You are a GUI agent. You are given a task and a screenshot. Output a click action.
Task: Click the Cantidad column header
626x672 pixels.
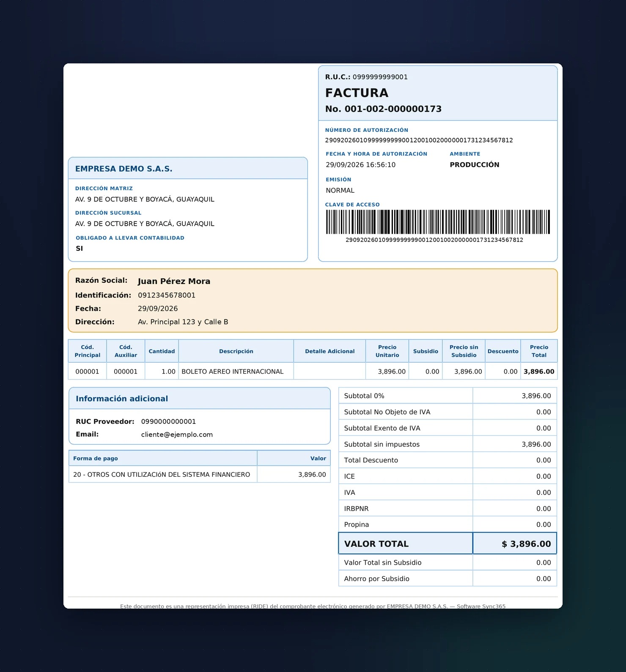[x=162, y=351]
